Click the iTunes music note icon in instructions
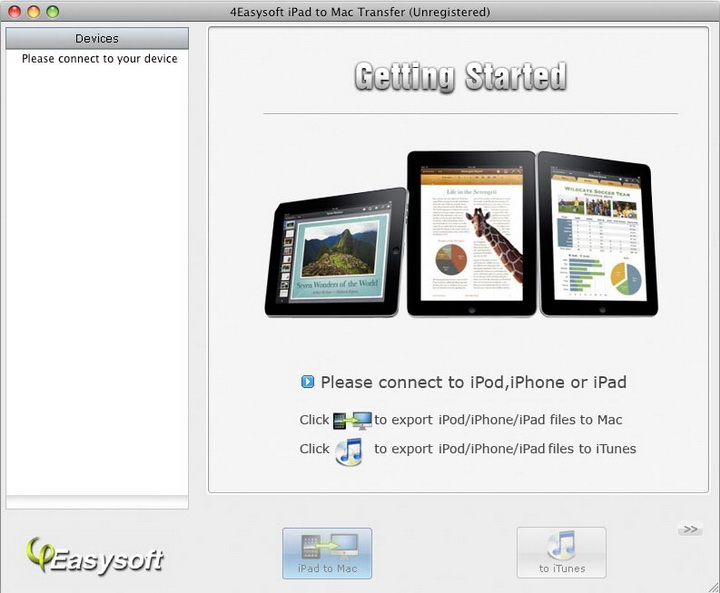 point(349,451)
